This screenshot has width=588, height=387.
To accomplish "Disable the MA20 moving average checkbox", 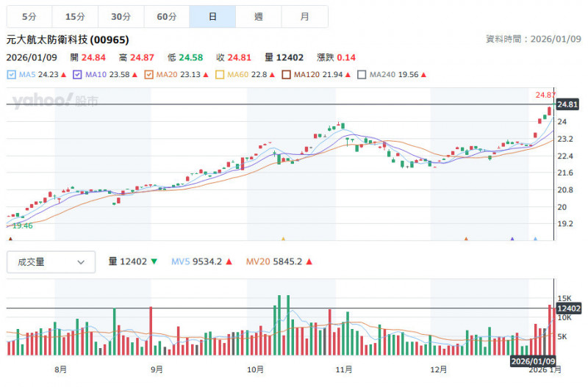I will 150,74.
